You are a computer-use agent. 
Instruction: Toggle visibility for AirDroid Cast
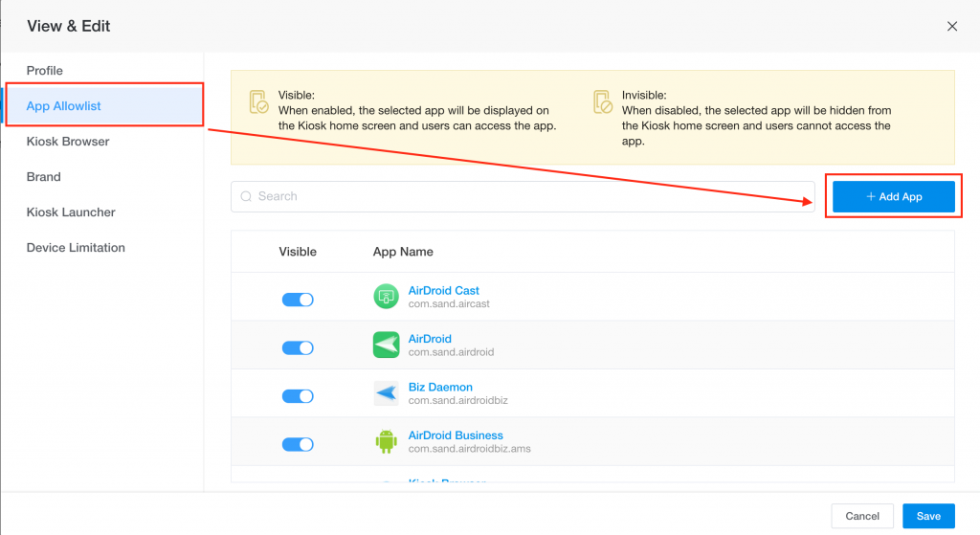coord(298,300)
